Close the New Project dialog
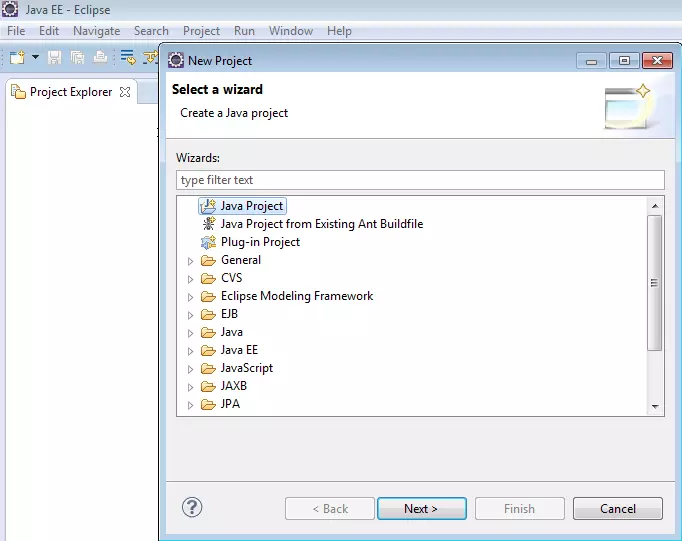This screenshot has width=682, height=541. tap(657, 61)
